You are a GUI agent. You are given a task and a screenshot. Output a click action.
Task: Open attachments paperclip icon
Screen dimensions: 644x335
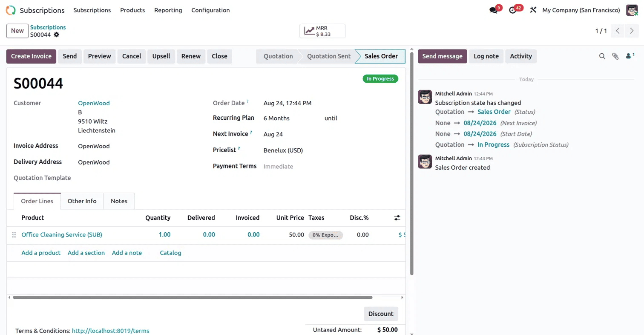[x=615, y=56]
